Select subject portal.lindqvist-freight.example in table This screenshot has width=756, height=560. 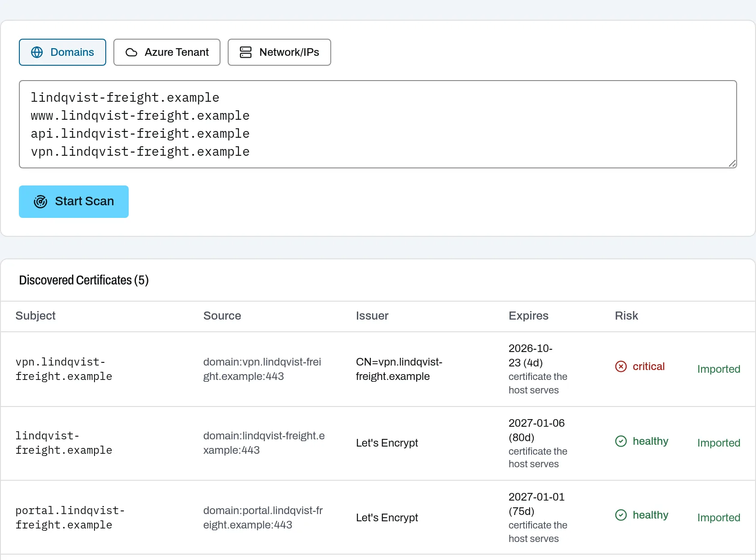pyautogui.click(x=70, y=518)
